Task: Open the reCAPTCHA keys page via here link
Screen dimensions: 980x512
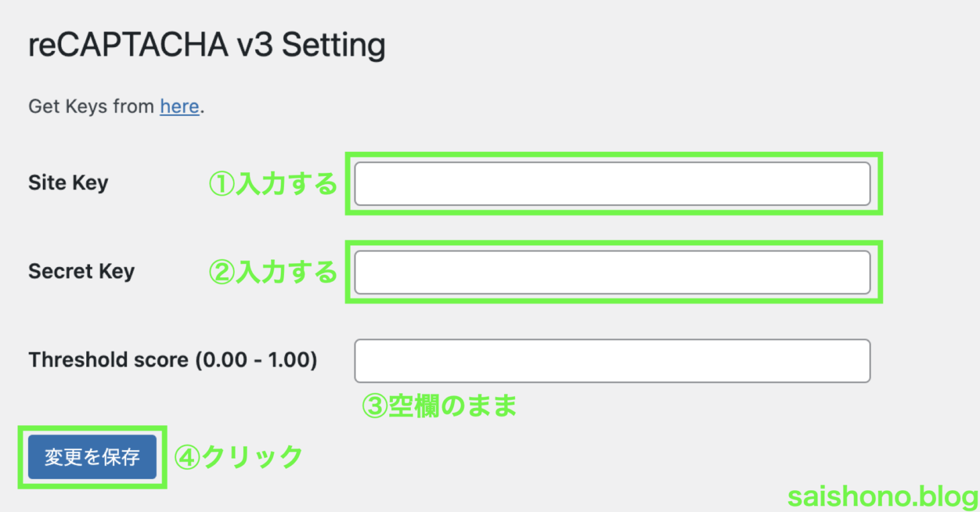Action: [x=179, y=106]
